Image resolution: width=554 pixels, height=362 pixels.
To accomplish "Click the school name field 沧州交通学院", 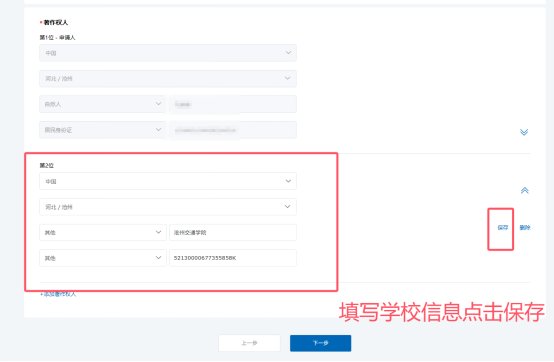I will tap(233, 232).
